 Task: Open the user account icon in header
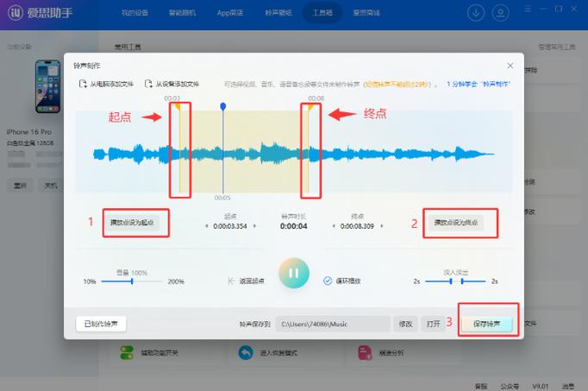(500, 13)
